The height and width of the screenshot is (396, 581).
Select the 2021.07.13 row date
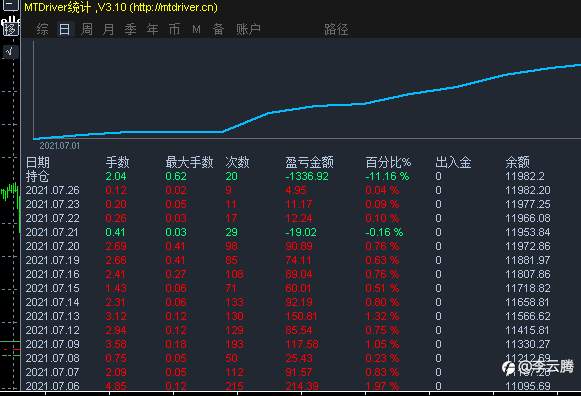tap(52, 316)
